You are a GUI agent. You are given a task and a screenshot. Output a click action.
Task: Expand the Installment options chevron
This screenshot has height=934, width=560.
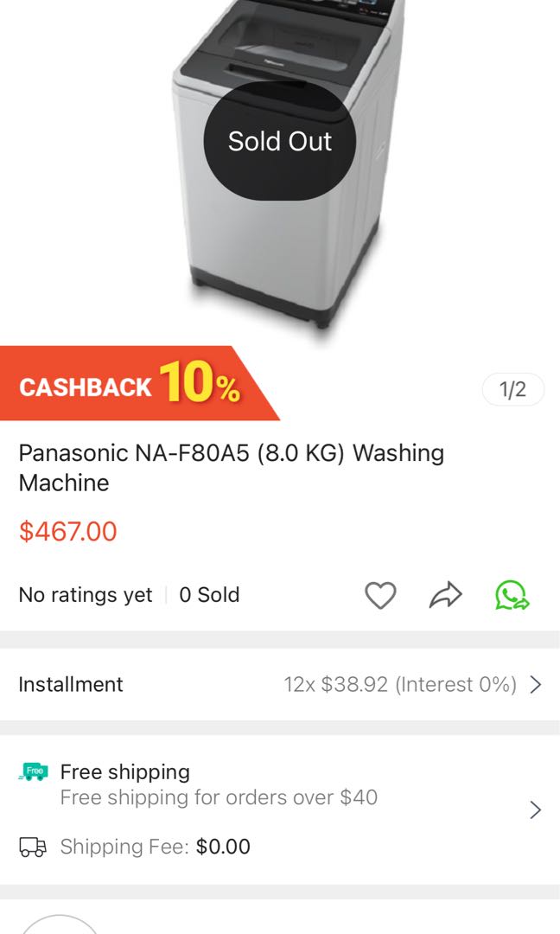(x=536, y=683)
